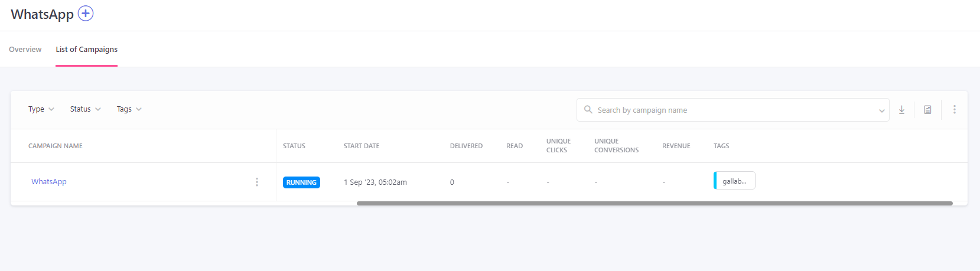Click the UNIQUE CLICKS column header
Screen dimensions: 980x271
[x=558, y=146]
